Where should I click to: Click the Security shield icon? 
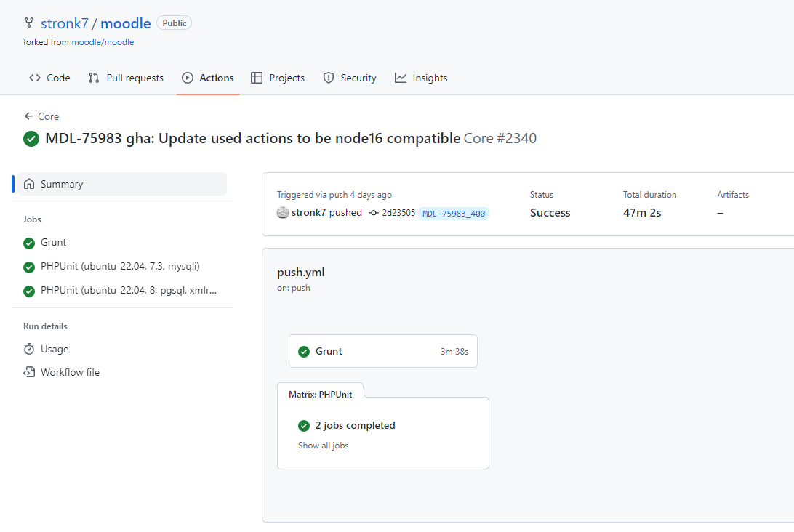[329, 78]
